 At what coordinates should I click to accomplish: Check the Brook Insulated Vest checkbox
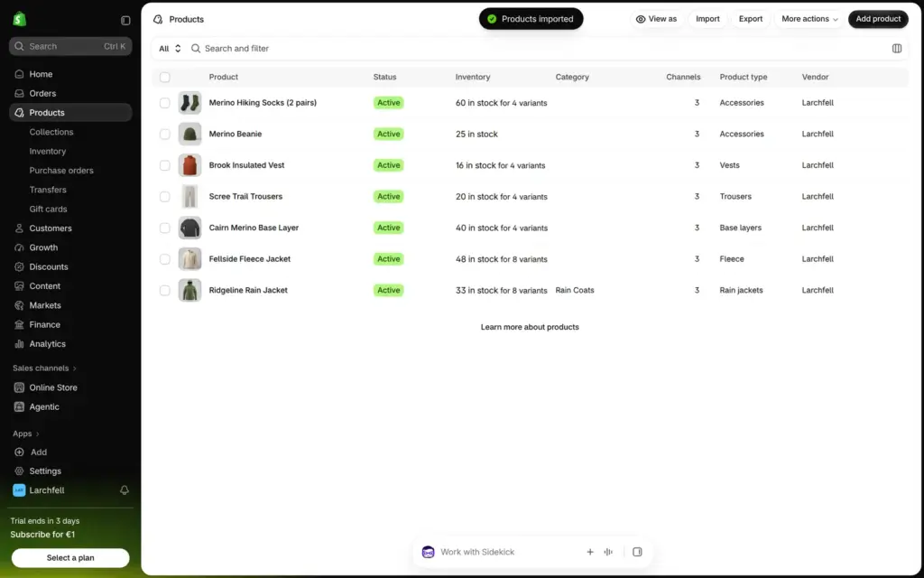click(x=165, y=165)
